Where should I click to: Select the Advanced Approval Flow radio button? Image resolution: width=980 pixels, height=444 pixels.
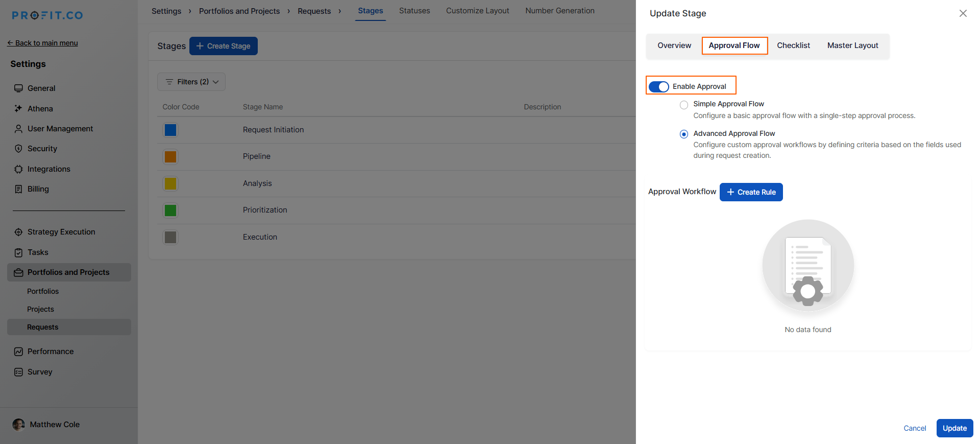click(684, 134)
